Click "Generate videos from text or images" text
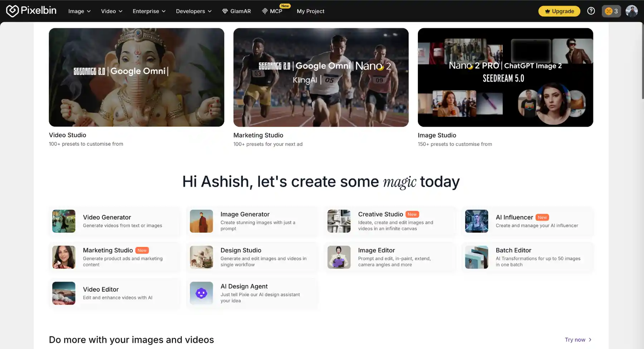Screen dimensions: 644x349 pyautogui.click(x=122, y=226)
